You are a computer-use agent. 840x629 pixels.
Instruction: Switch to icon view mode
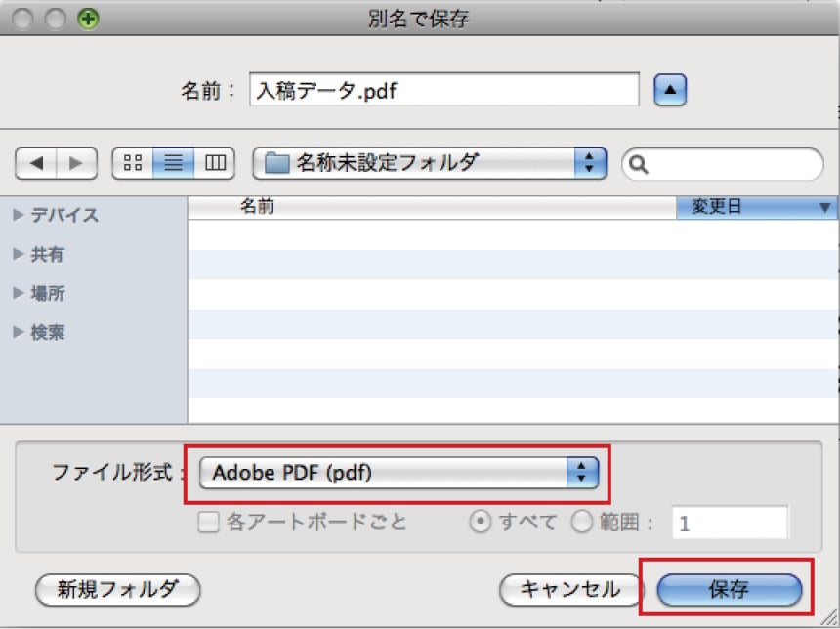coord(133,164)
